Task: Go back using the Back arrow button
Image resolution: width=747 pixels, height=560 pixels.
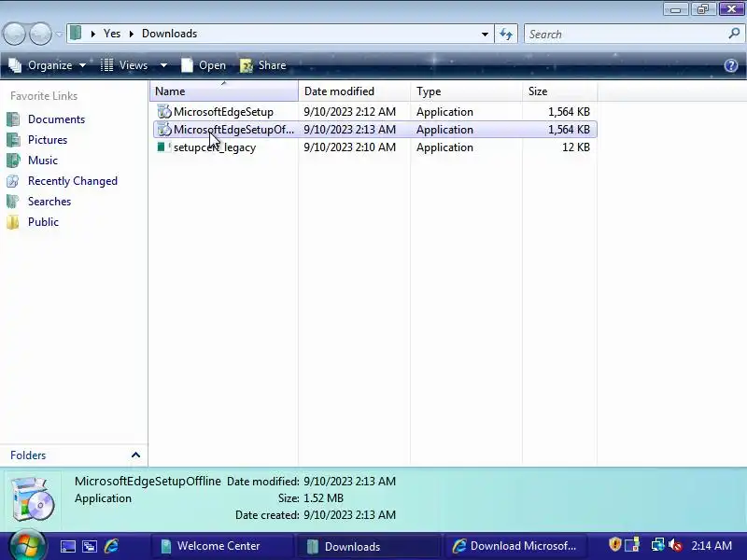Action: [x=14, y=35]
